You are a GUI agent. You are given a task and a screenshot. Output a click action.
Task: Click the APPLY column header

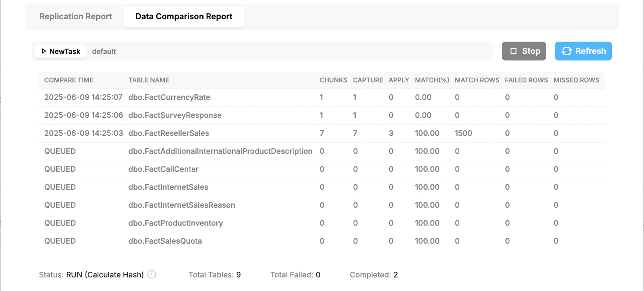click(x=399, y=80)
